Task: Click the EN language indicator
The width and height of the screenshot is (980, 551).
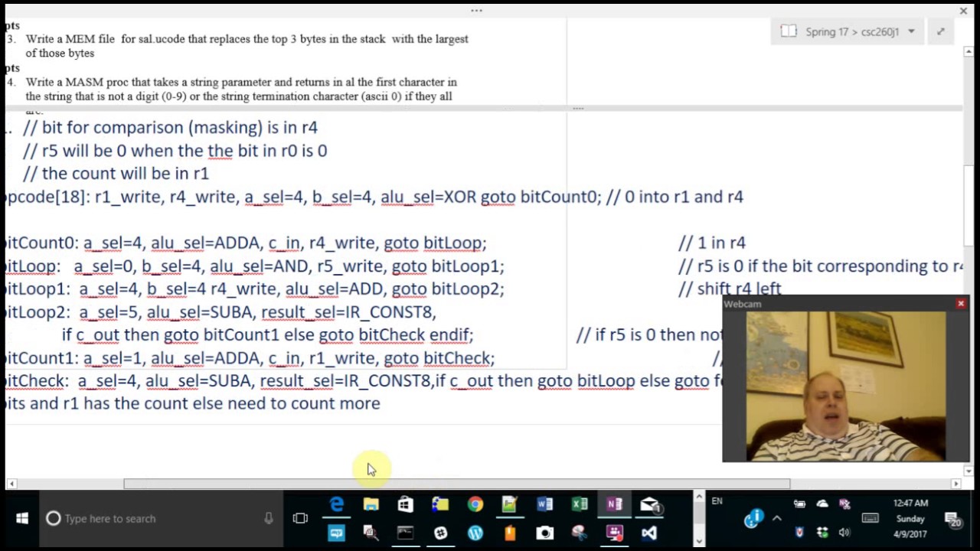Action: click(717, 501)
